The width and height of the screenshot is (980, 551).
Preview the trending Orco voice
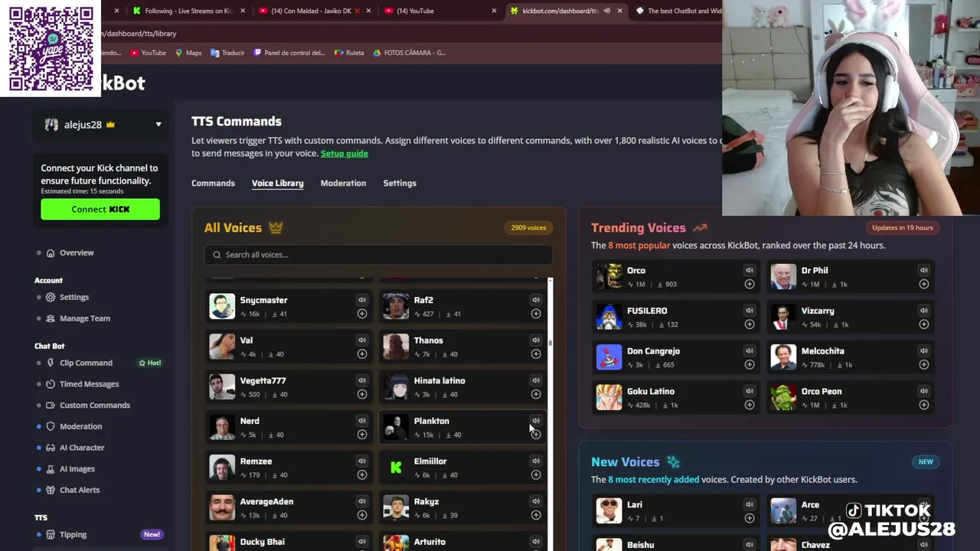point(750,270)
